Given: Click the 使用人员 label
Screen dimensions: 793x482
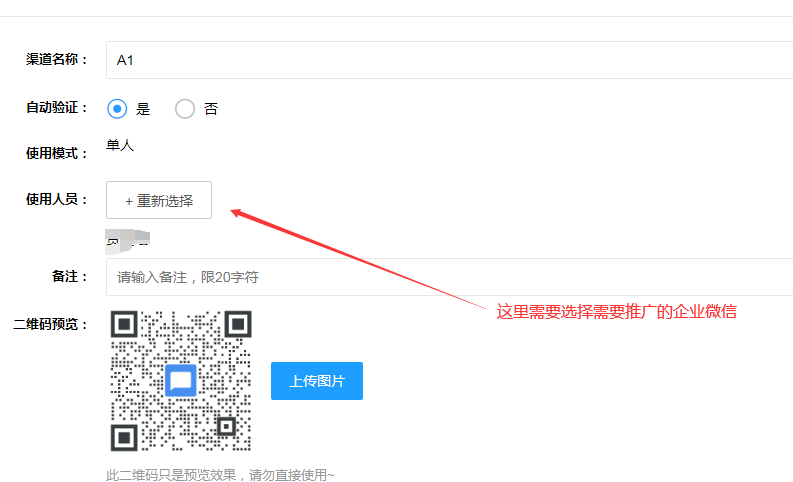Looking at the screenshot, I should [x=57, y=199].
